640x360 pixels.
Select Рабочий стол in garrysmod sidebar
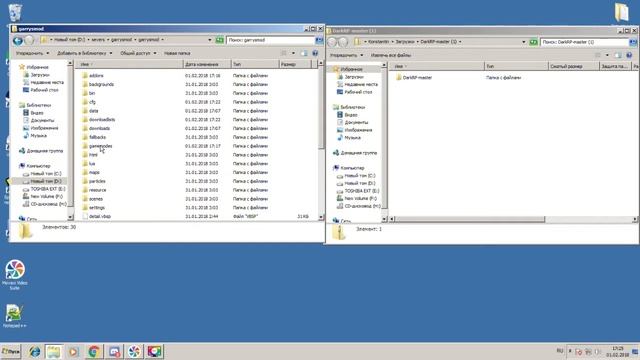coord(41,90)
